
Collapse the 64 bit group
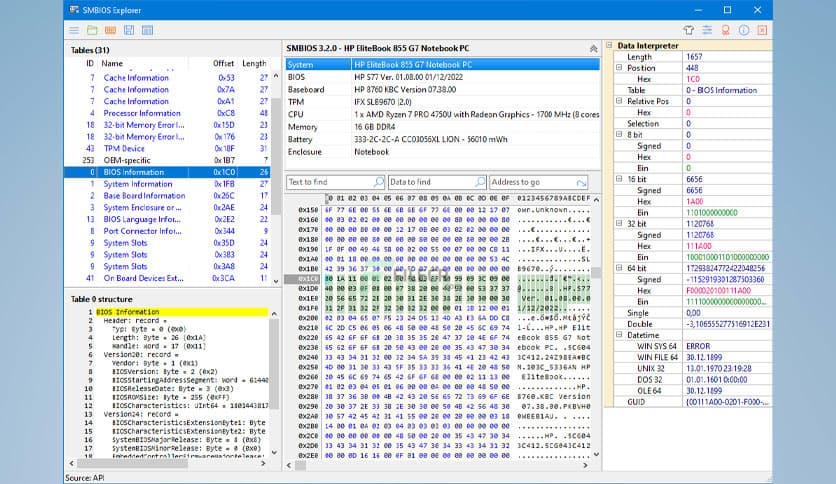[x=619, y=268]
